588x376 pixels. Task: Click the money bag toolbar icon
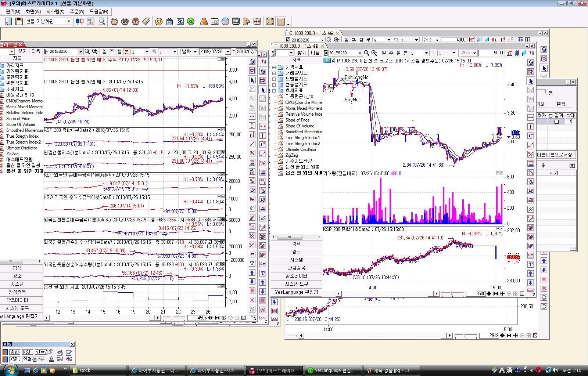pos(204,21)
